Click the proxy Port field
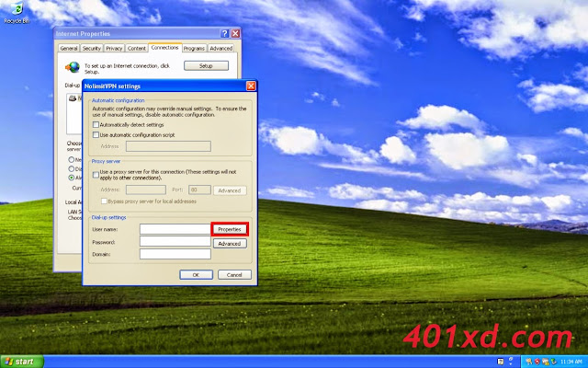588x368 pixels. pos(199,190)
